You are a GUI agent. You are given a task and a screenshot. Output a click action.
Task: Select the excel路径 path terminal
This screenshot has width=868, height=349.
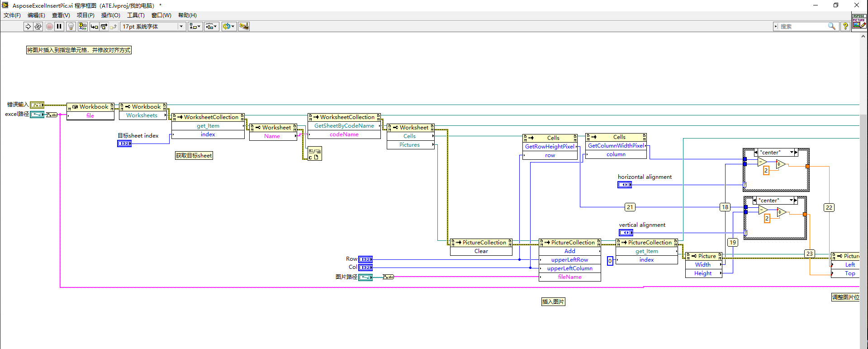pos(37,115)
